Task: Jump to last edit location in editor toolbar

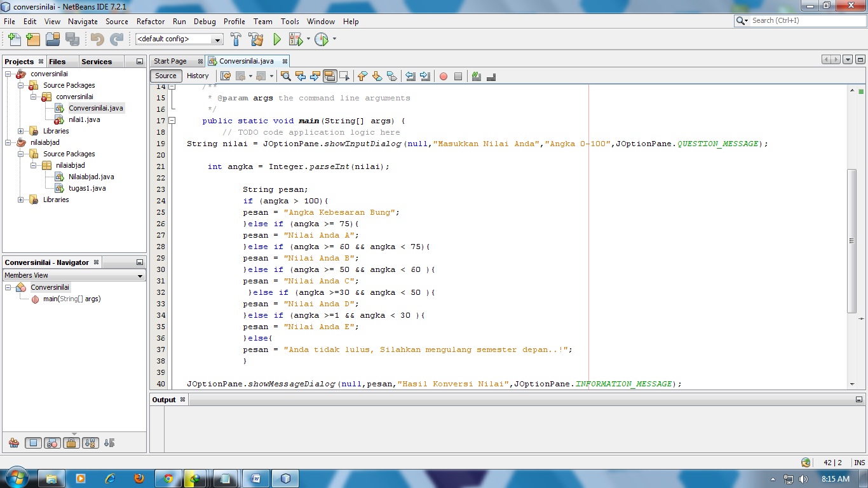Action: [226, 76]
